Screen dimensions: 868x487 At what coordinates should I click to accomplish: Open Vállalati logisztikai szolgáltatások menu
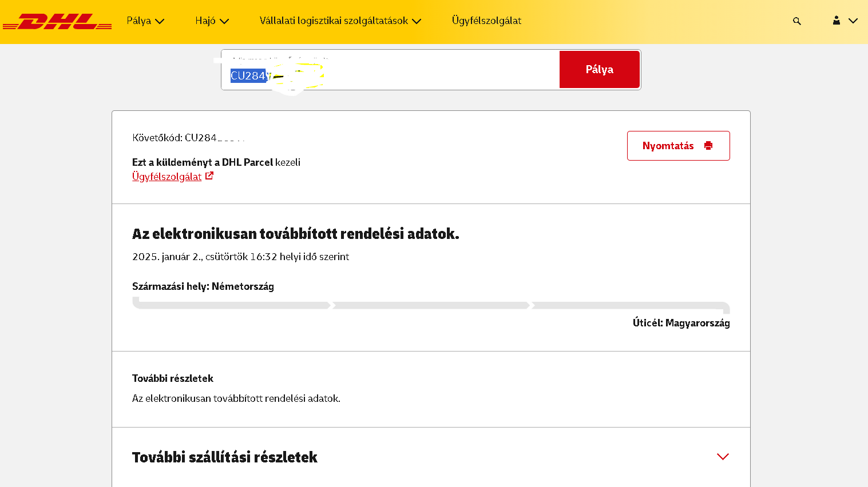coord(340,21)
